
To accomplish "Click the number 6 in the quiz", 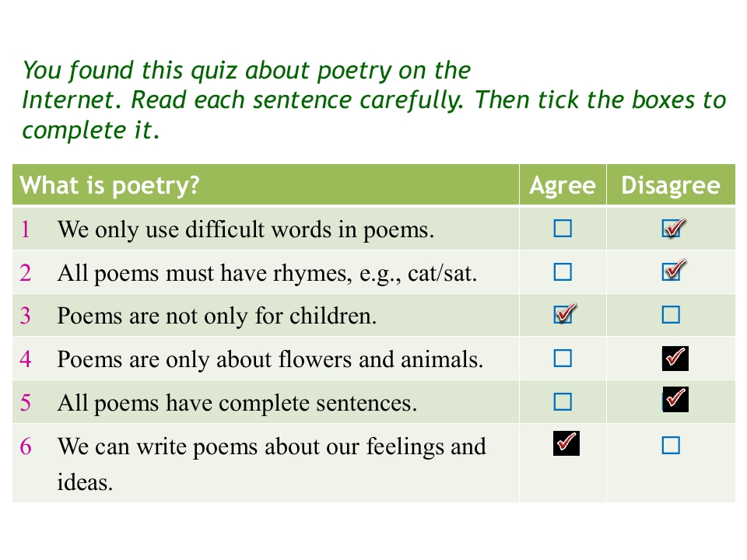I will coord(26,446).
